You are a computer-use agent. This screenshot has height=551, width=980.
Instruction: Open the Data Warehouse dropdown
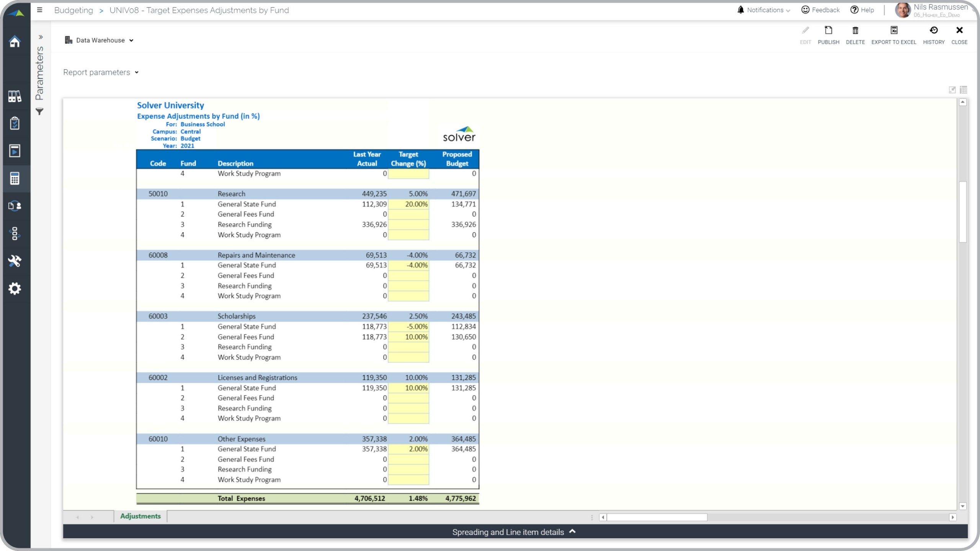point(100,40)
